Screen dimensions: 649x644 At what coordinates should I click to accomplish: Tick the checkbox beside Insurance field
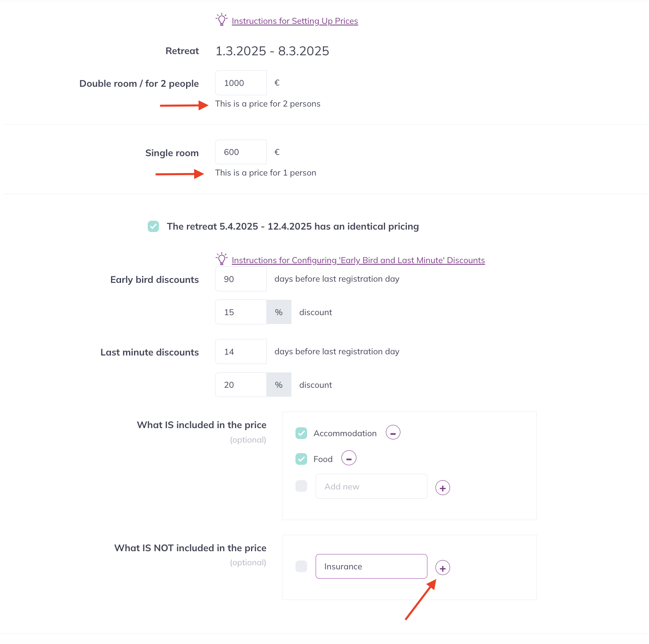[x=301, y=567]
